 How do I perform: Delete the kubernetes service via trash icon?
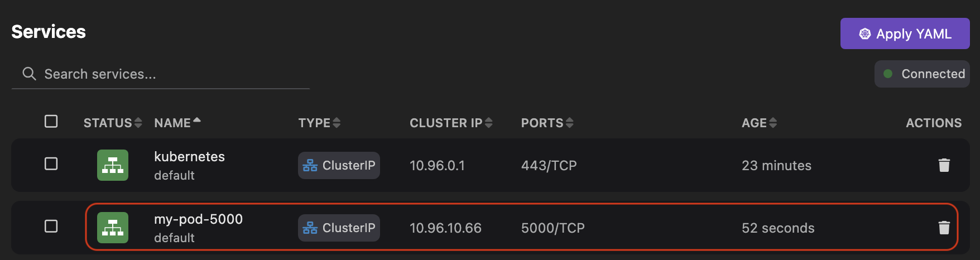coord(944,165)
